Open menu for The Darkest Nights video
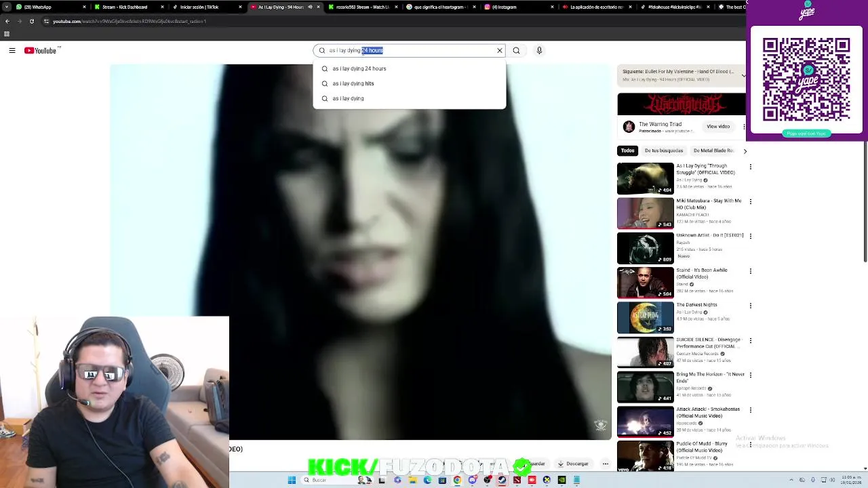The image size is (868, 488). [750, 306]
